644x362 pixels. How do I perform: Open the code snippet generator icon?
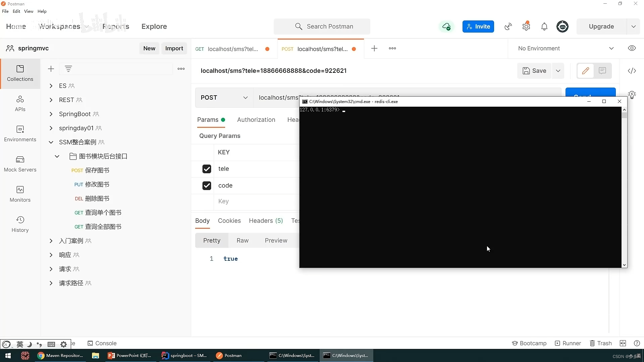tap(632, 71)
